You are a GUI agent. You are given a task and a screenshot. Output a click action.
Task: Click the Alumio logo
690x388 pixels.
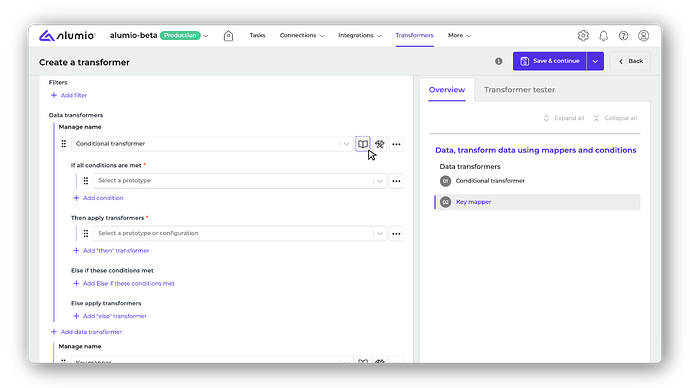coord(67,36)
